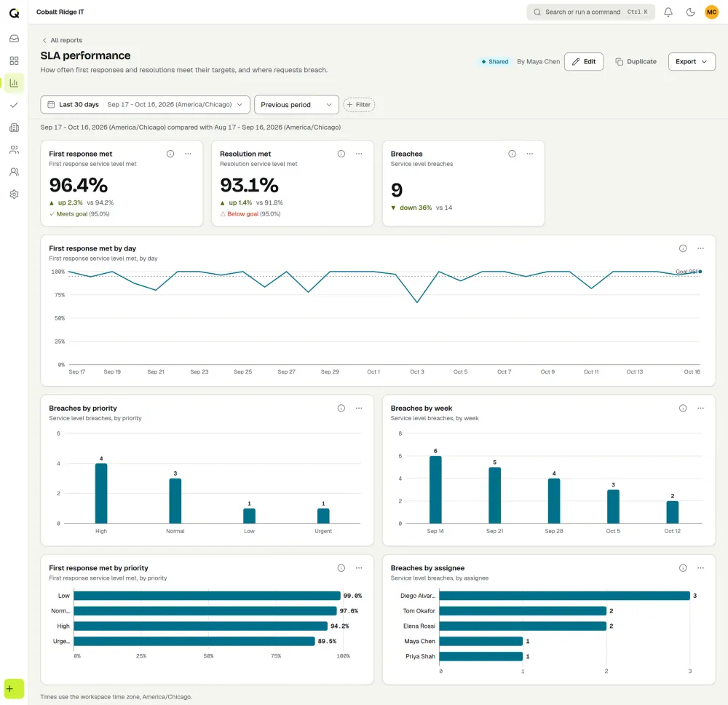Click the 89.5% Urgent value label
Image resolution: width=728 pixels, height=705 pixels.
(x=328, y=641)
